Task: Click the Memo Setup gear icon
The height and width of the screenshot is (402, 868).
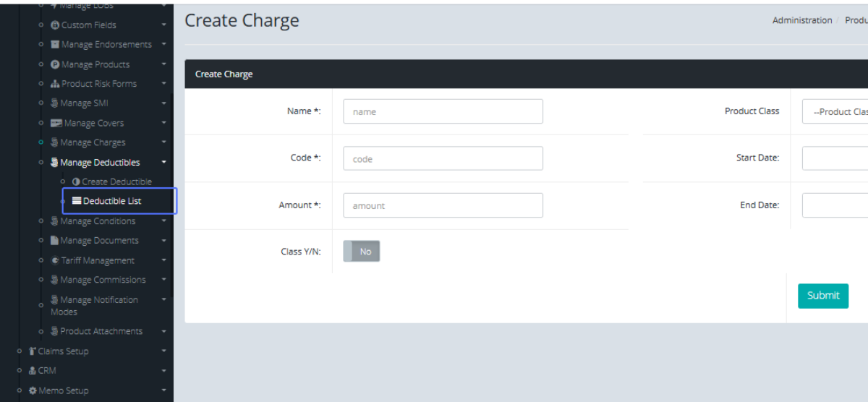Action: [33, 390]
